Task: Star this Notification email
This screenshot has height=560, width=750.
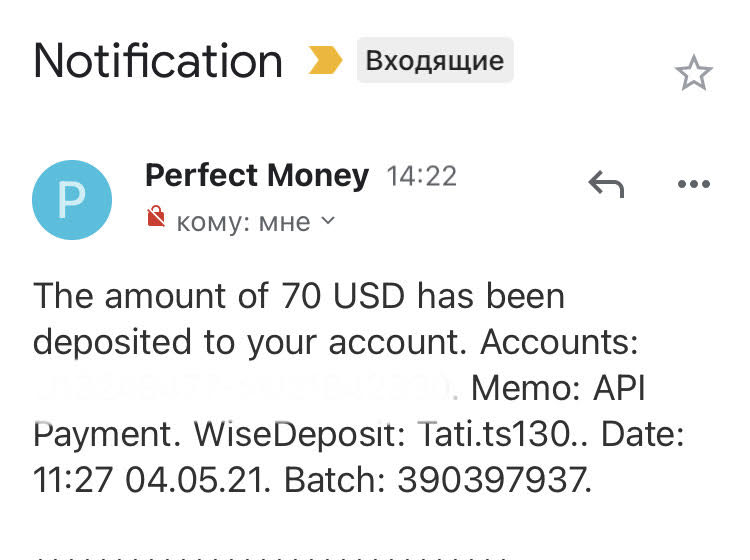Action: pos(693,73)
